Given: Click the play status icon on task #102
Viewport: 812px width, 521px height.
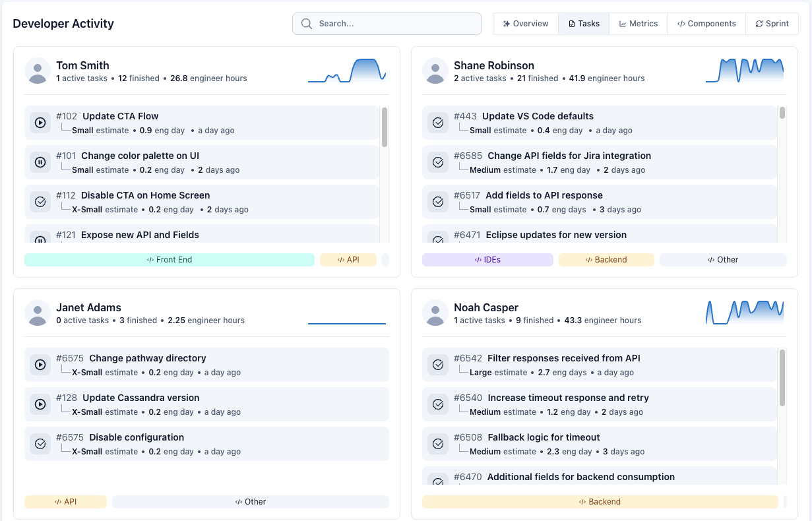Looking at the screenshot, I should tap(40, 123).
